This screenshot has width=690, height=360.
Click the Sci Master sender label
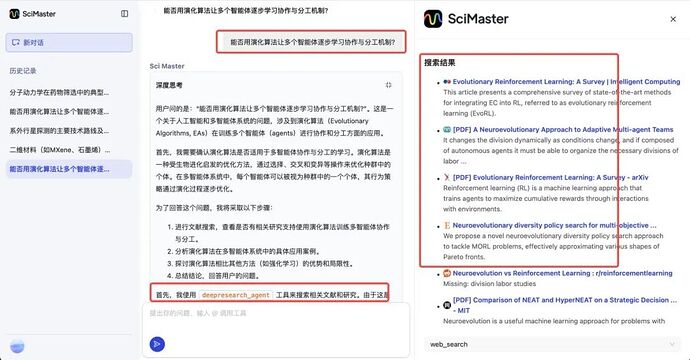(167, 66)
